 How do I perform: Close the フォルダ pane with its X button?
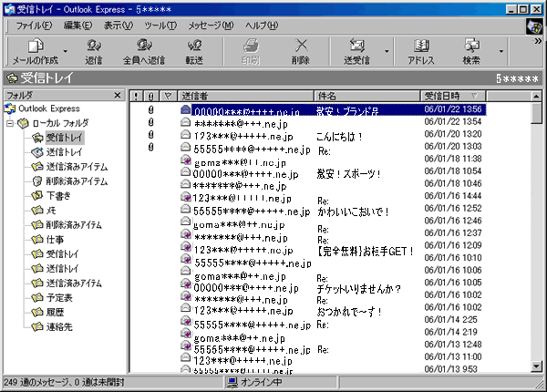118,95
